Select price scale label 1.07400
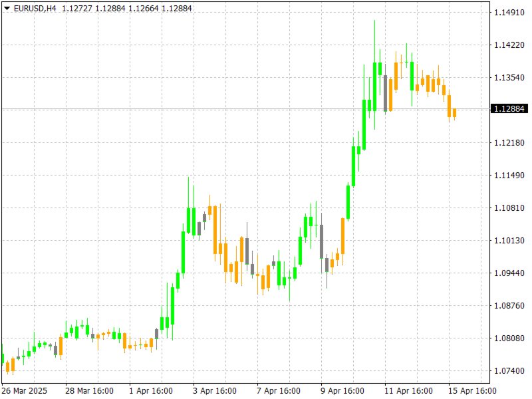The width and height of the screenshot is (532, 399). [x=509, y=371]
